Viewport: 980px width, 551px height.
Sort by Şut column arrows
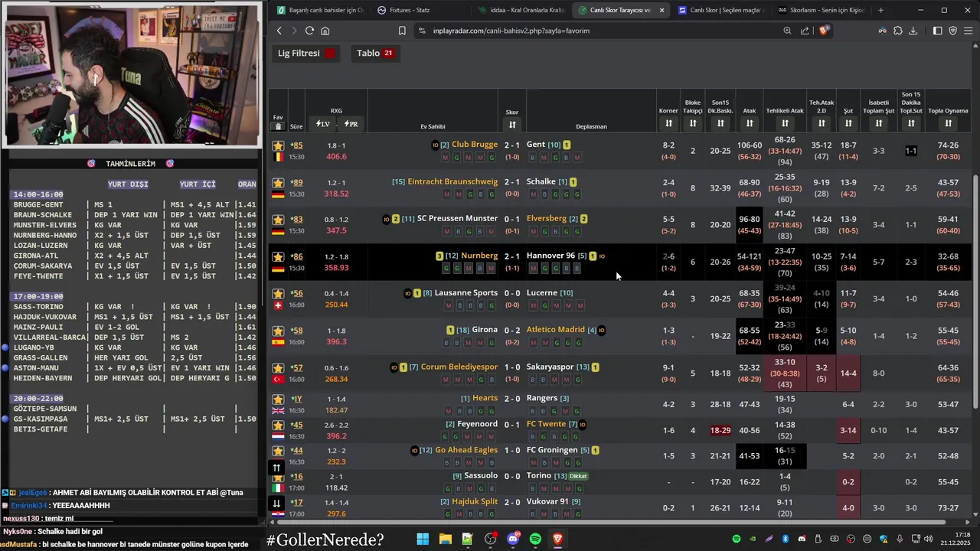coord(848,123)
